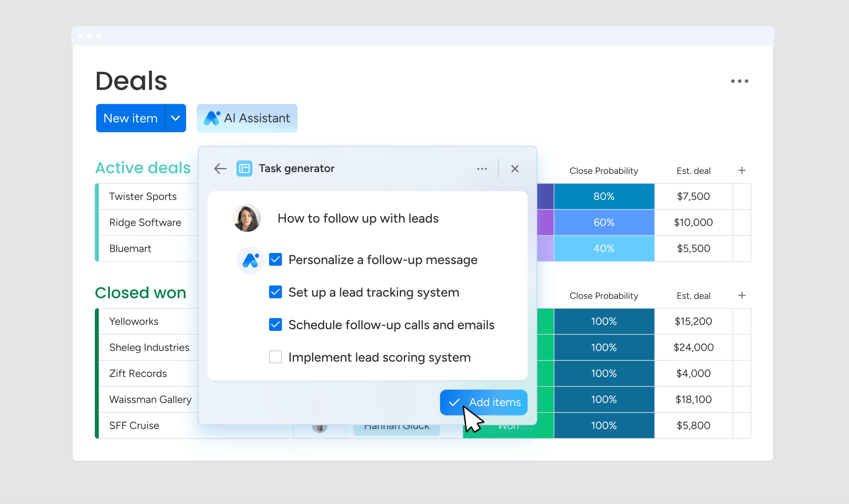Open the Zift Records deal

138,373
